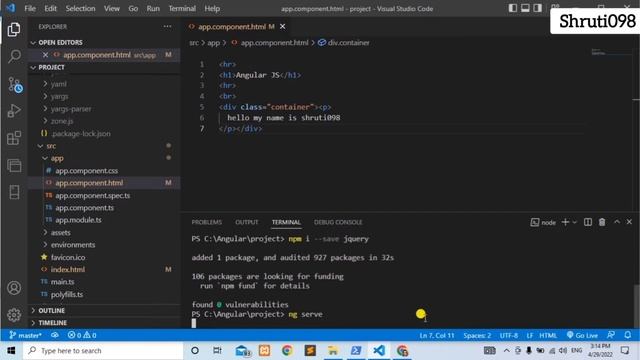
Task: Expand the yargs folder
Action: [x=59, y=96]
